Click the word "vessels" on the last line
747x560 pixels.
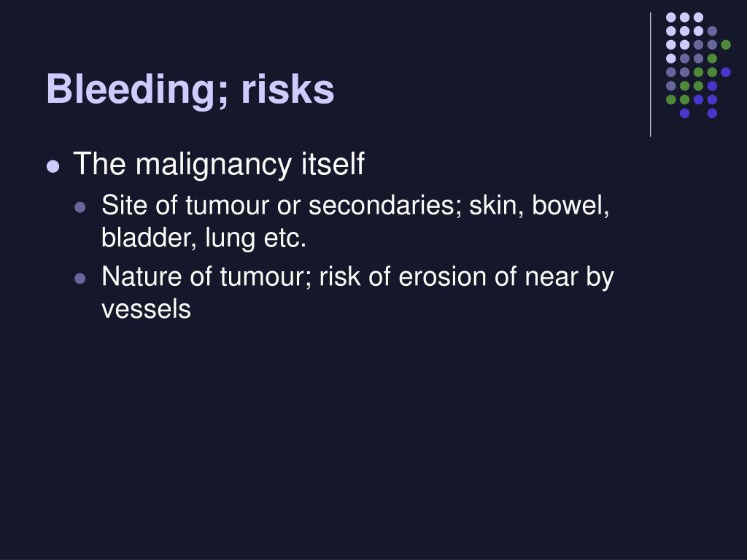click(x=146, y=309)
